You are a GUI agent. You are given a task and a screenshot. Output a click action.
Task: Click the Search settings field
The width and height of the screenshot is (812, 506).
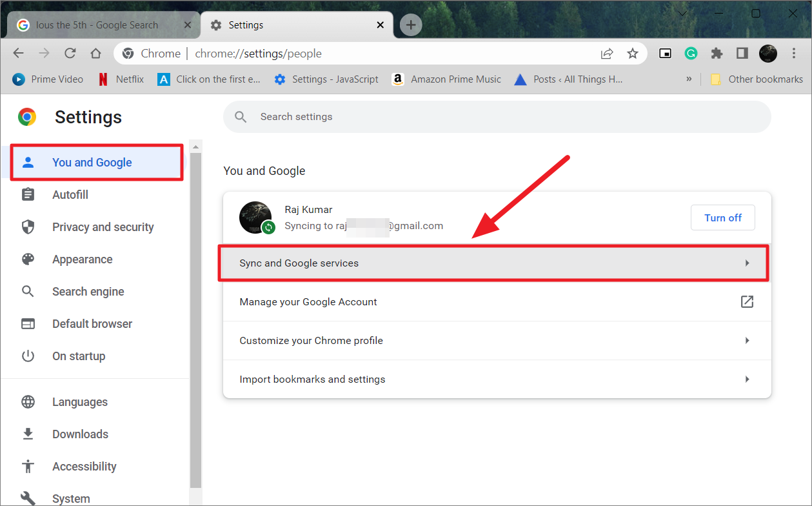pyautogui.click(x=497, y=117)
